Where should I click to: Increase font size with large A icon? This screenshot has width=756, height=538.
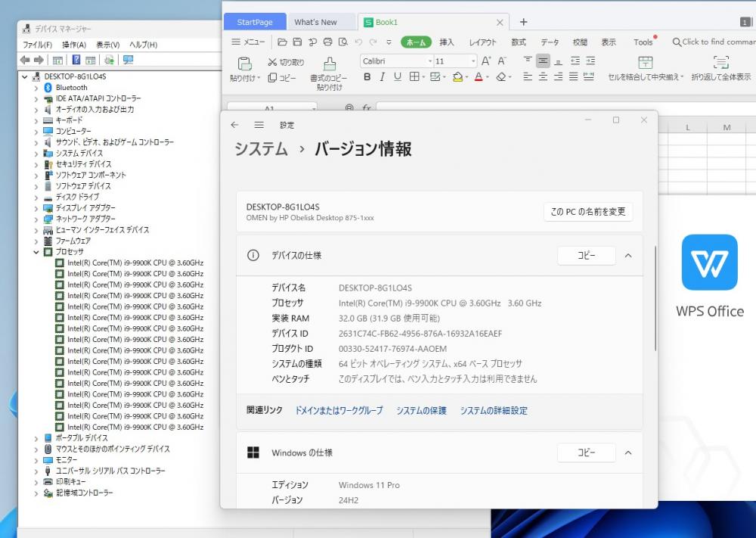pos(486,61)
